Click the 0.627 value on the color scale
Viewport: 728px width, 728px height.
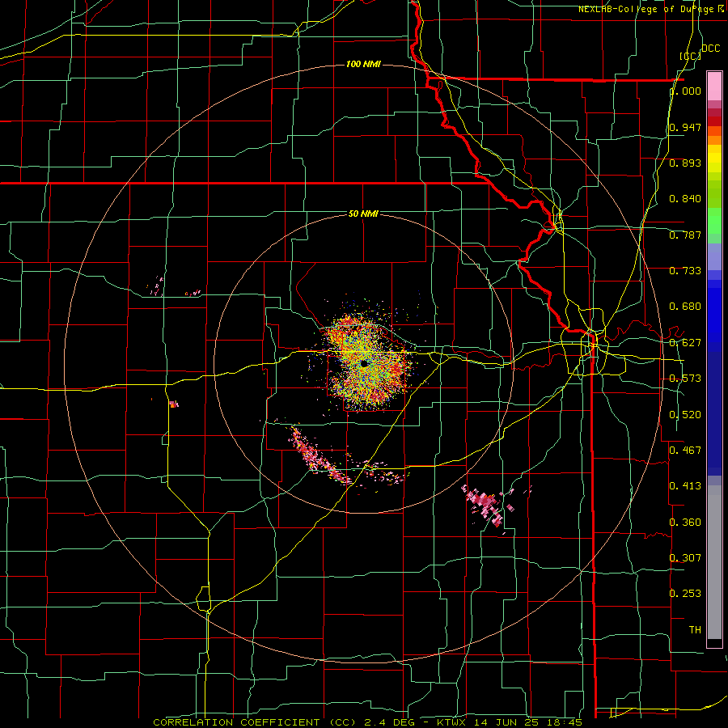[685, 343]
